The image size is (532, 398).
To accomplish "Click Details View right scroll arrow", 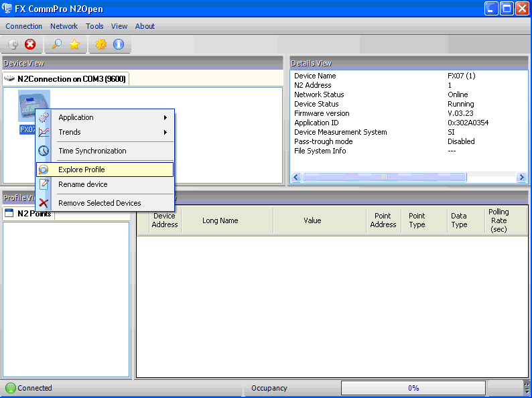I will (x=521, y=177).
